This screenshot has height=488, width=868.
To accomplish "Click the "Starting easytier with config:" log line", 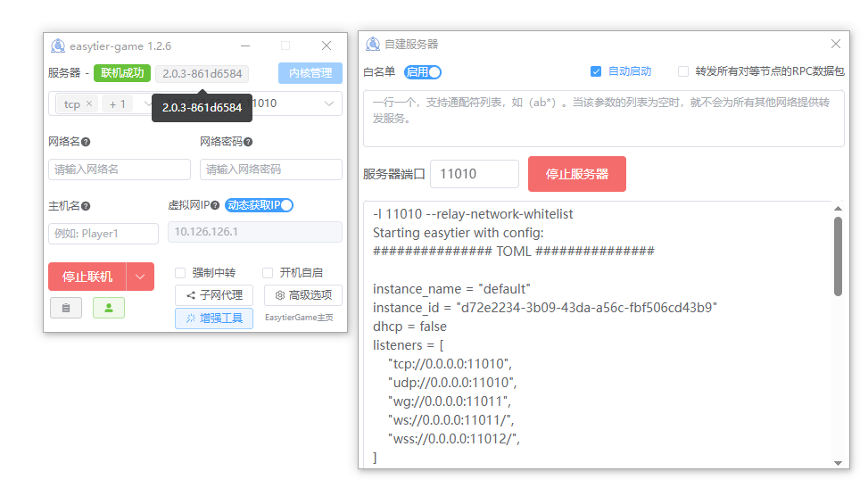I will pyautogui.click(x=459, y=233).
